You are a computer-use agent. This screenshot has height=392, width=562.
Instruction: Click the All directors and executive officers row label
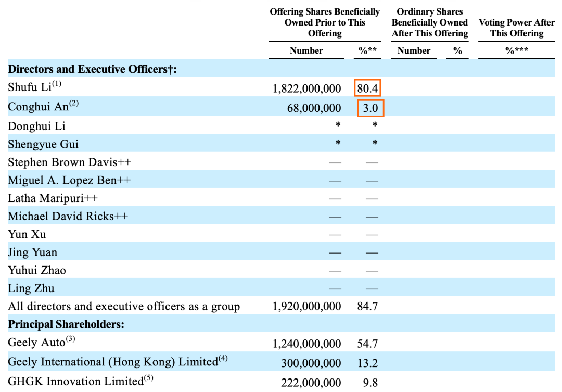click(124, 307)
